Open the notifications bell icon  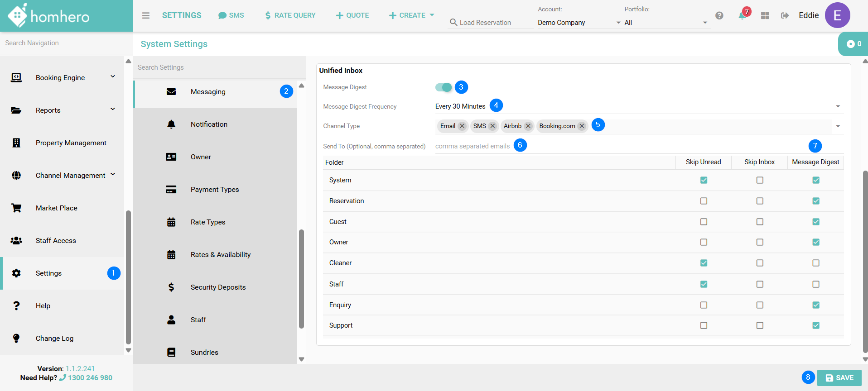coord(742,16)
